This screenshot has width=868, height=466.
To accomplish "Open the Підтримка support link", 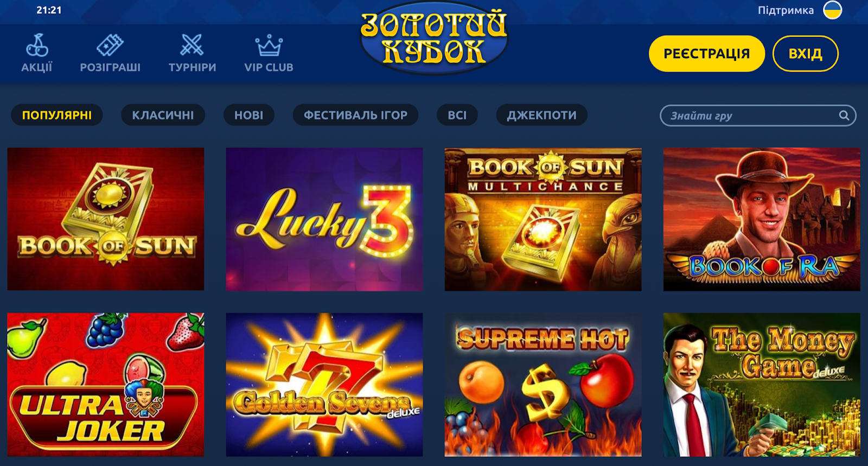I will (786, 10).
